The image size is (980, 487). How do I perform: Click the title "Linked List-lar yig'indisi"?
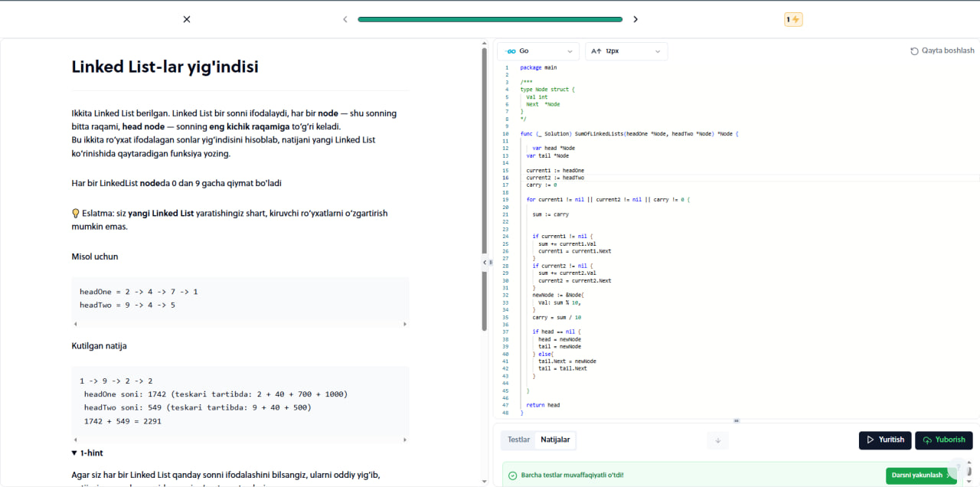pyautogui.click(x=165, y=67)
